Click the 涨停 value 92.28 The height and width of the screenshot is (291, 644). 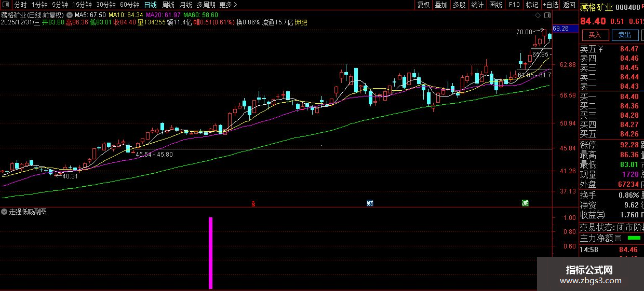pyautogui.click(x=629, y=145)
